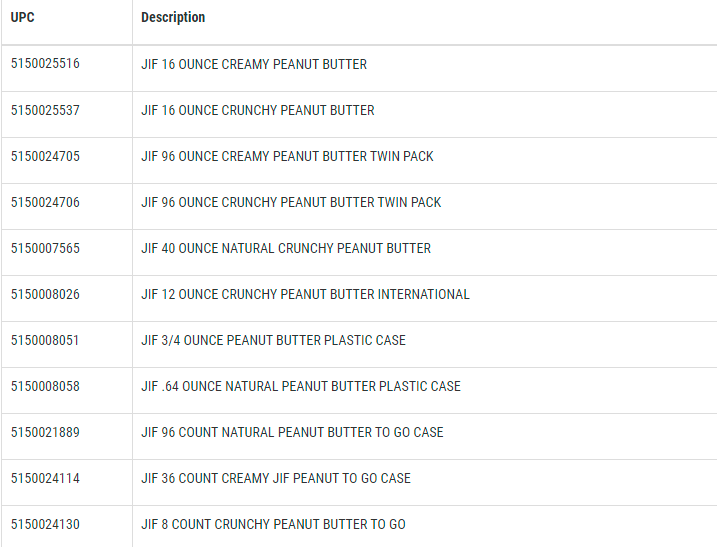Select JIF 12 OUNCE CRUNCHY INTERNATIONAL description

click(x=305, y=294)
